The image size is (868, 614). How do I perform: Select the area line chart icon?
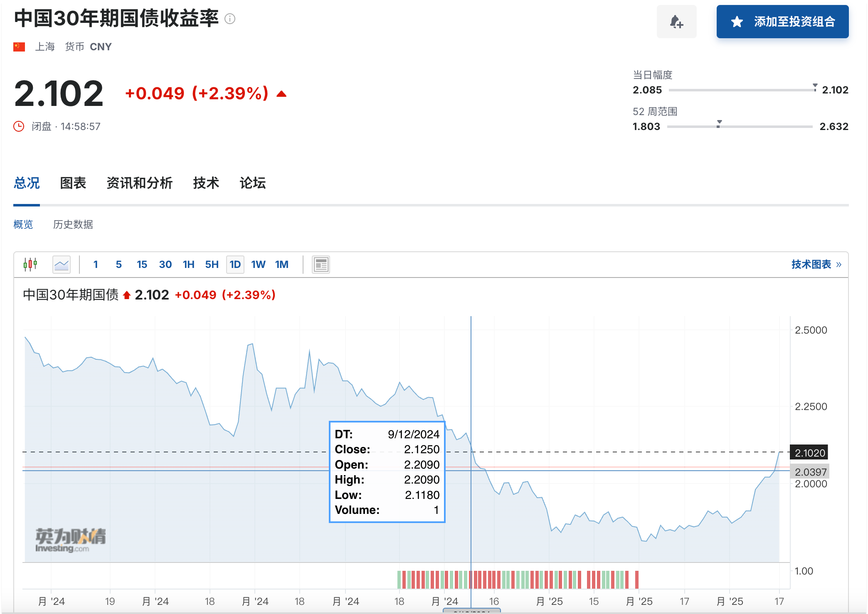pos(62,264)
